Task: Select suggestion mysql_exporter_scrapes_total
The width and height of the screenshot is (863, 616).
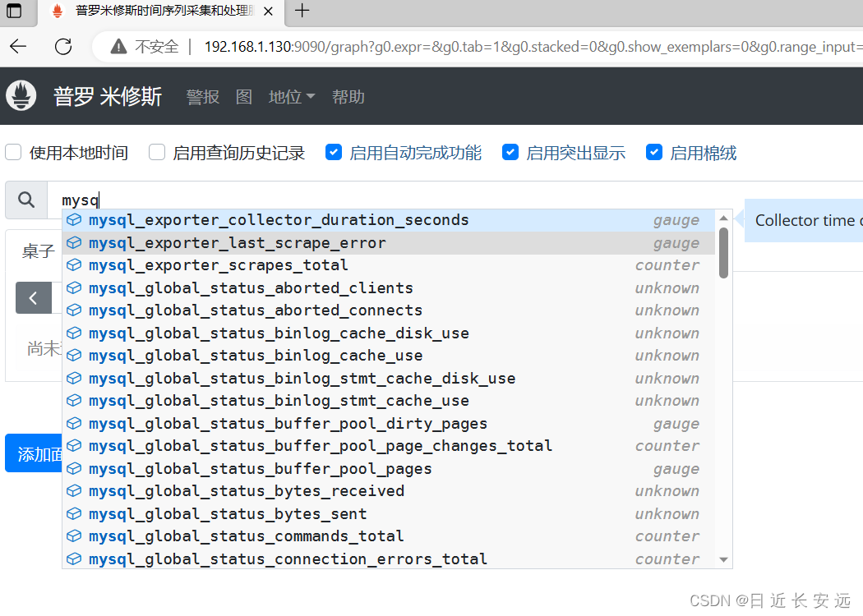Action: (x=388, y=265)
